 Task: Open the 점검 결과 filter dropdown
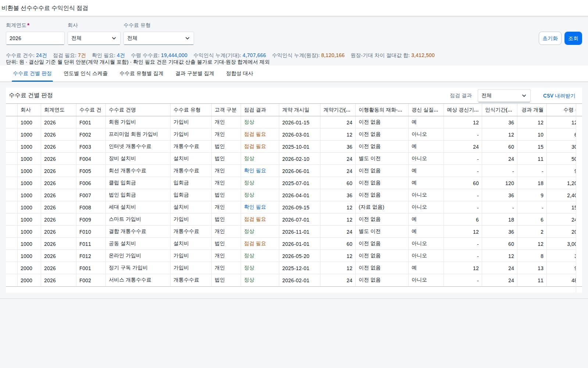click(504, 96)
